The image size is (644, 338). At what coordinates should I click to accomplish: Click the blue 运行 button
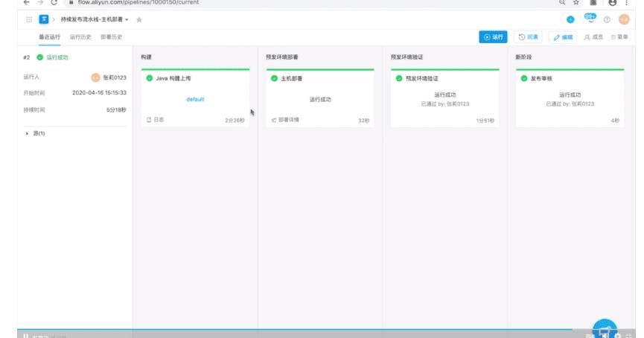coord(493,37)
